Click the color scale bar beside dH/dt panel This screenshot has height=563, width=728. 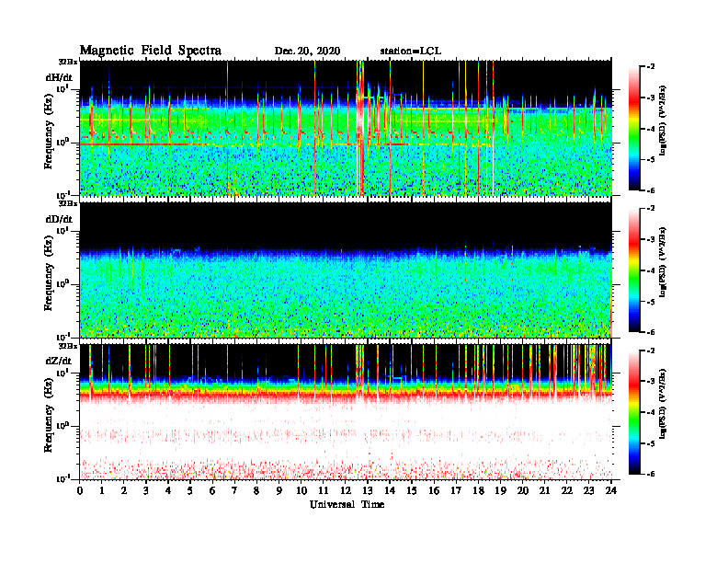634,128
